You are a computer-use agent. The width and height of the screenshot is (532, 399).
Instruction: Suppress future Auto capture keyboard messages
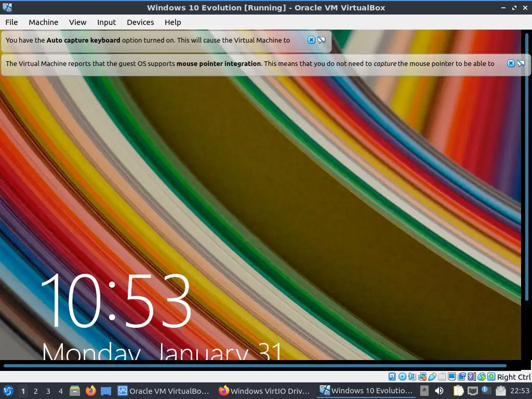(x=321, y=40)
